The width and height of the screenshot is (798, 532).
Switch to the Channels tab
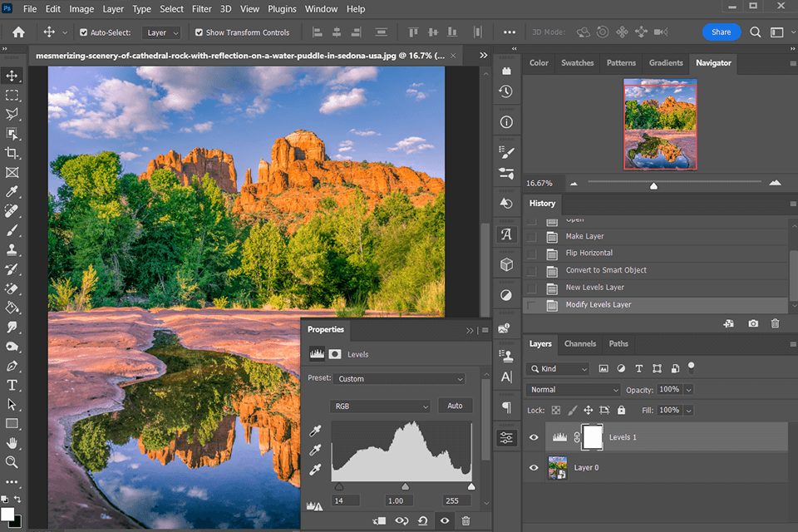tap(580, 344)
